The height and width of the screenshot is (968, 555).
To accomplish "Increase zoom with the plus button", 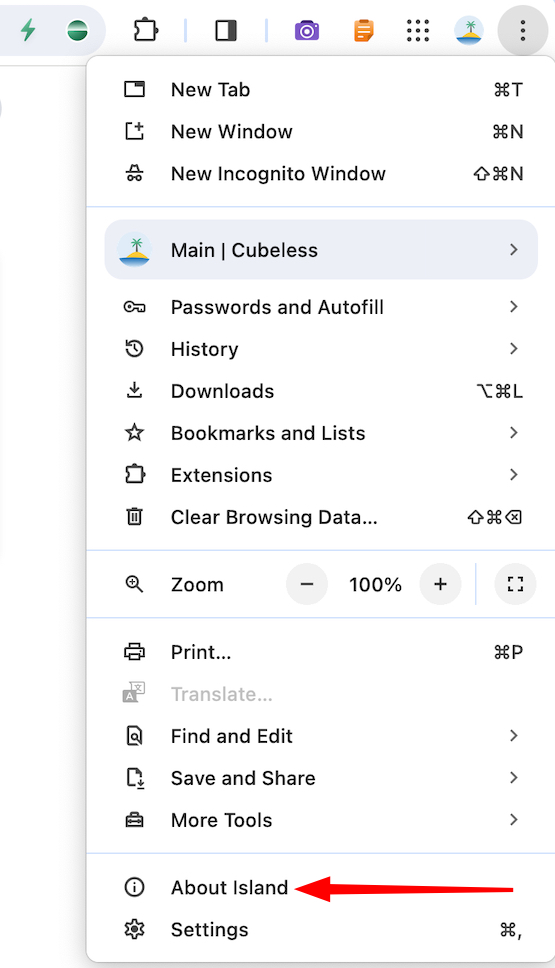I will tap(440, 584).
